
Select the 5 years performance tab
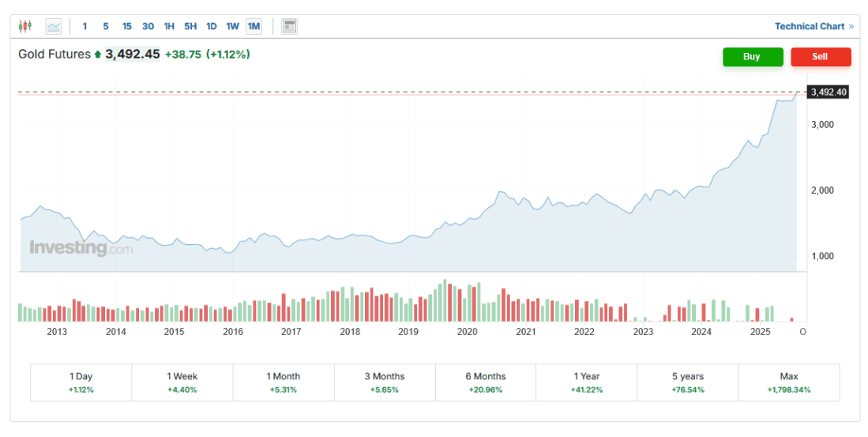[687, 382]
